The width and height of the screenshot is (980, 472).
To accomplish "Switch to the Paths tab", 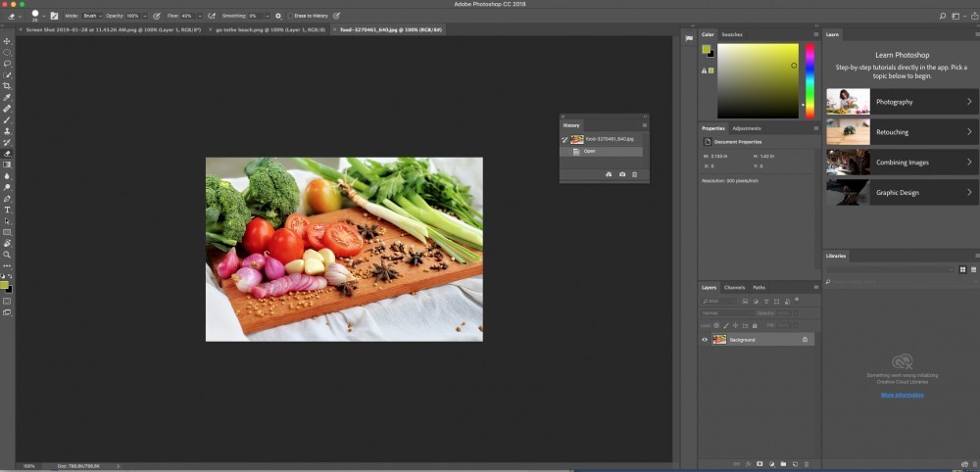I will point(759,287).
